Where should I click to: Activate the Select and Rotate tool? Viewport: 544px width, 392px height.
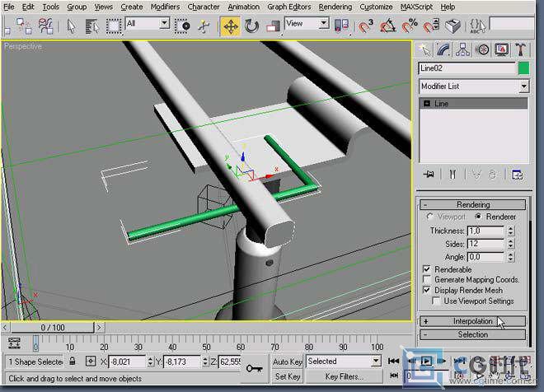251,26
